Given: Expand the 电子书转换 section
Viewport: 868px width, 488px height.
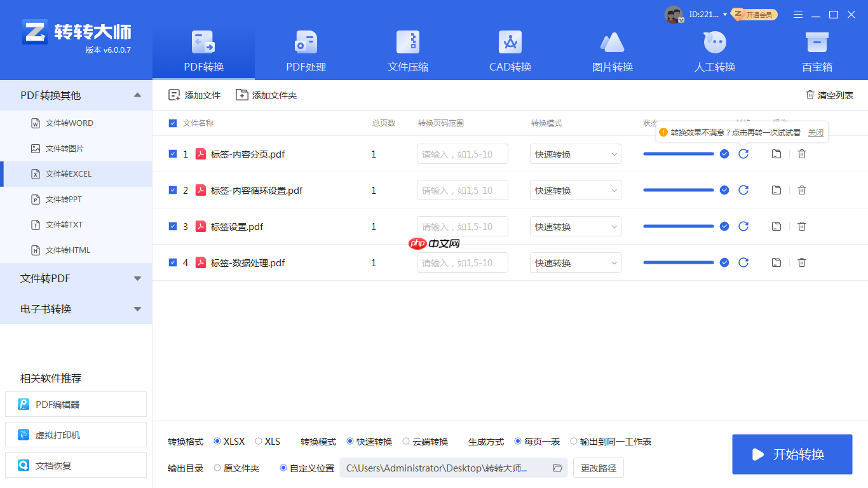Looking at the screenshot, I should (76, 309).
